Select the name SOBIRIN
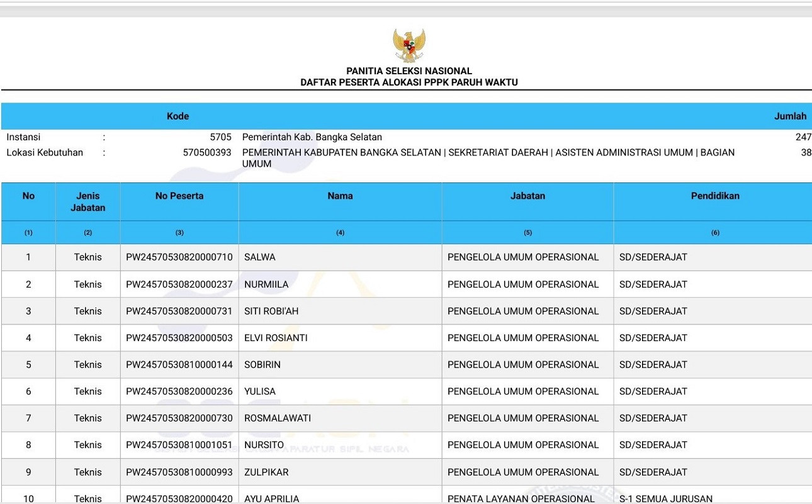 tap(262, 365)
